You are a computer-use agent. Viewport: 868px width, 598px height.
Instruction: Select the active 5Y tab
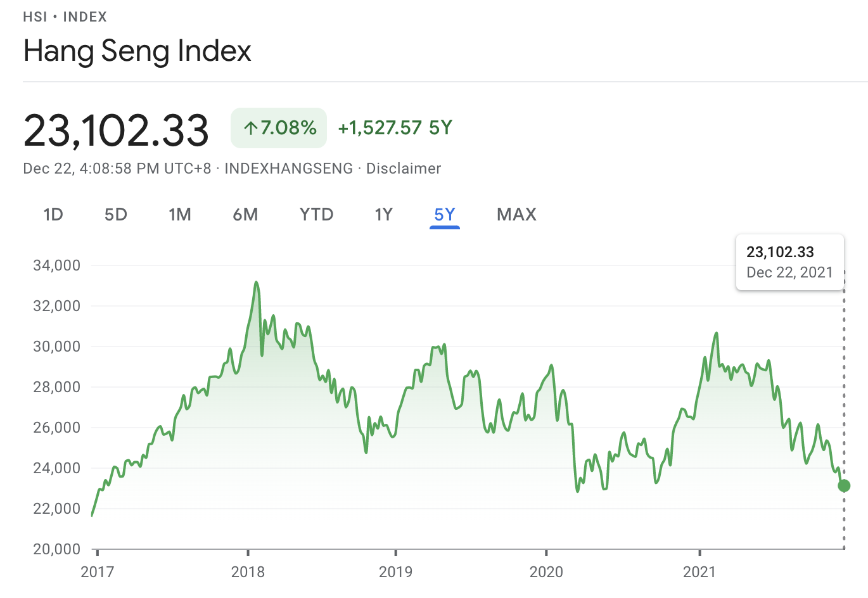445,215
